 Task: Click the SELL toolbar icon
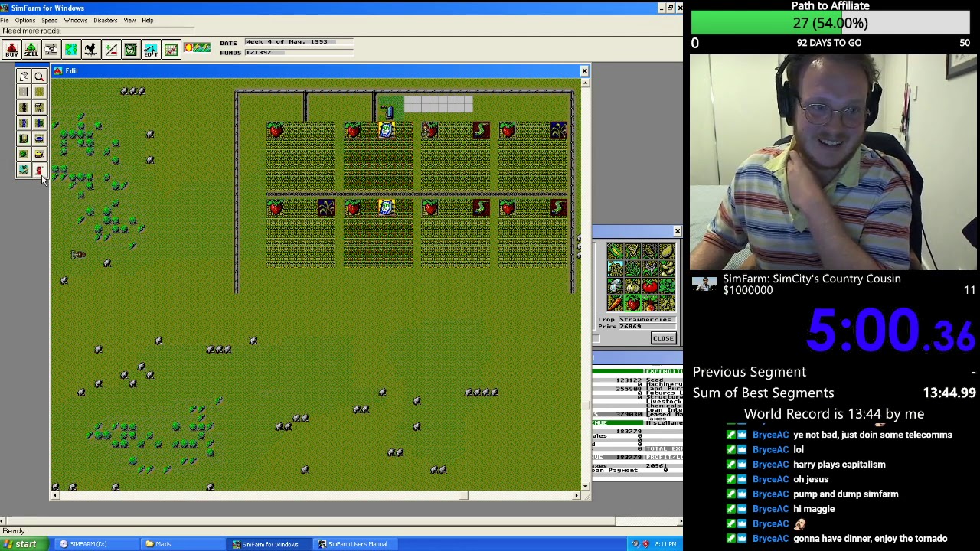31,50
